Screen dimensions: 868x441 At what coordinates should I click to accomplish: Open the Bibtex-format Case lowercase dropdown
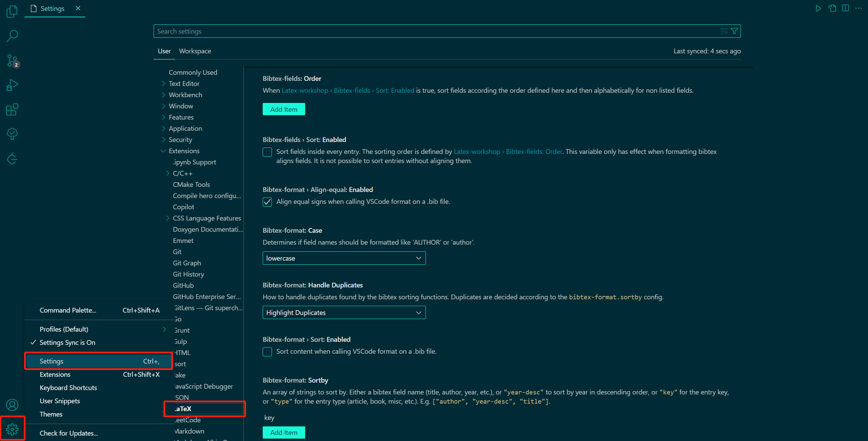coord(344,258)
